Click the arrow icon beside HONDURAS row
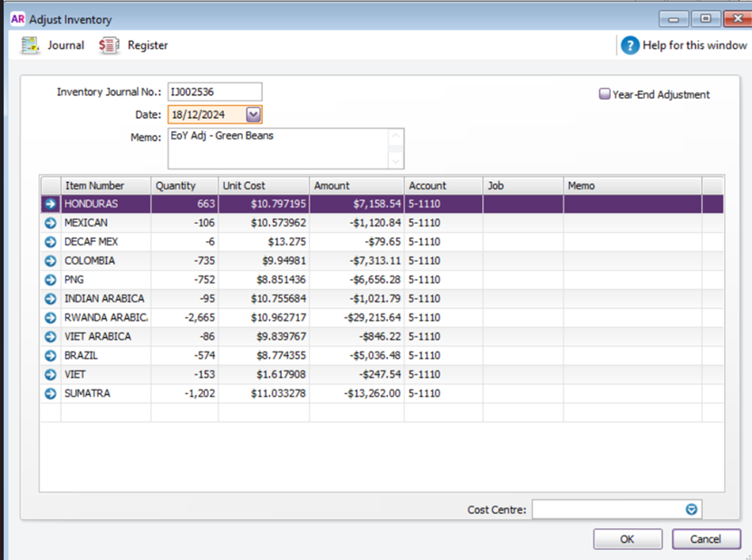Screen dimensions: 752x560 click(50, 205)
